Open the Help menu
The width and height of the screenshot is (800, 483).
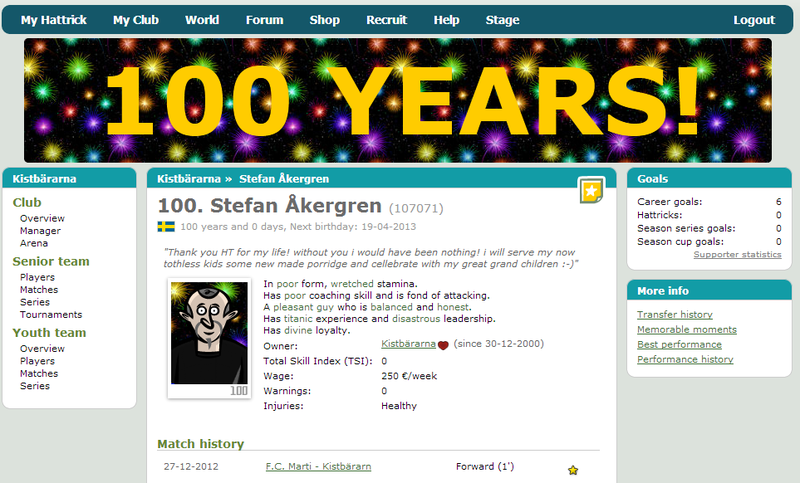pyautogui.click(x=446, y=20)
